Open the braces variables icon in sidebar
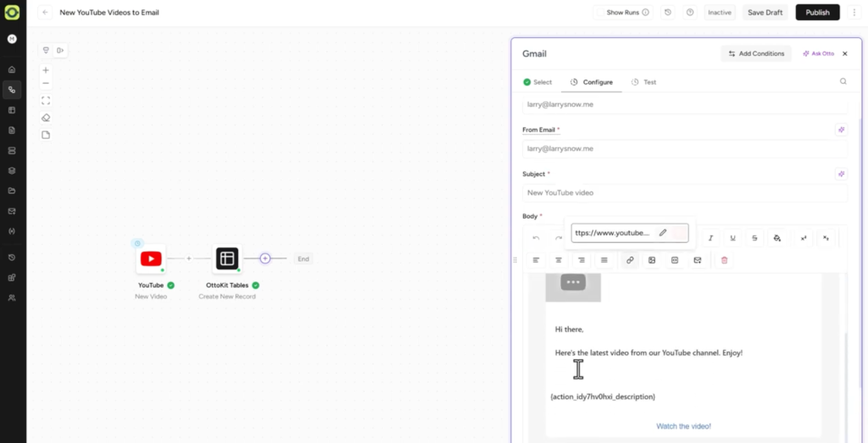This screenshot has height=443, width=868. [x=12, y=231]
